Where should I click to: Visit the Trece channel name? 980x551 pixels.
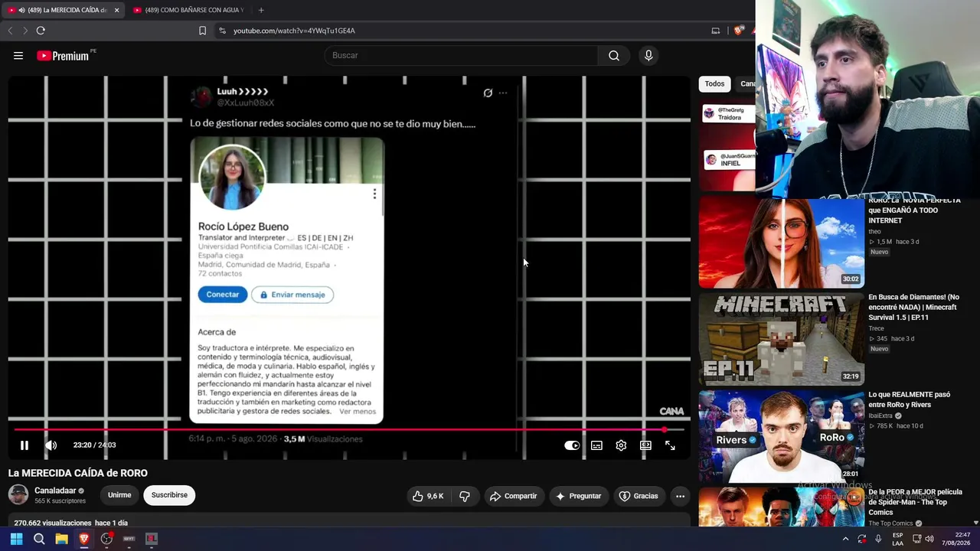click(876, 328)
